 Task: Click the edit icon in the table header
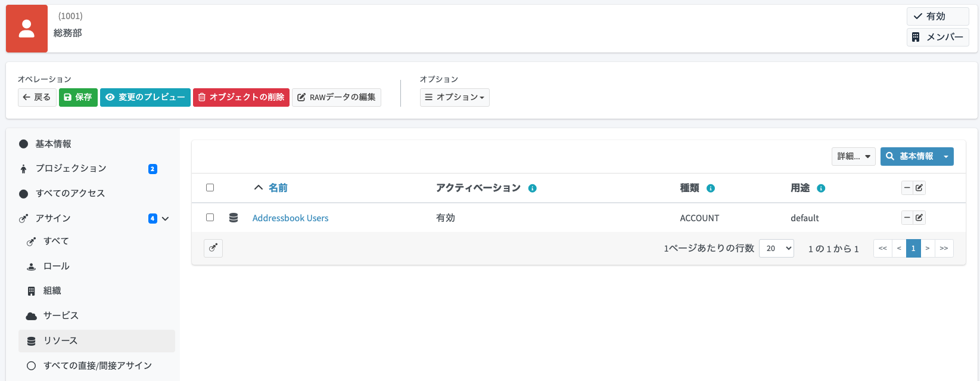[x=919, y=188]
